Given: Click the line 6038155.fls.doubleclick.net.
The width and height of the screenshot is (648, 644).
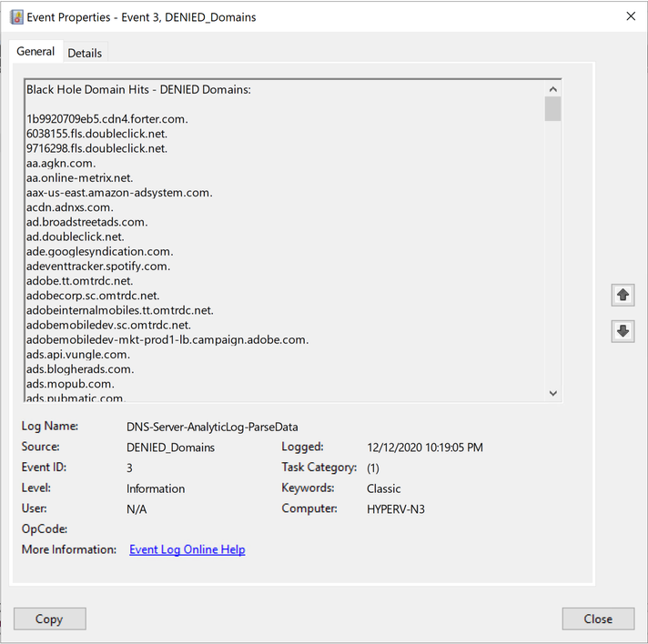Looking at the screenshot, I should point(96,134).
